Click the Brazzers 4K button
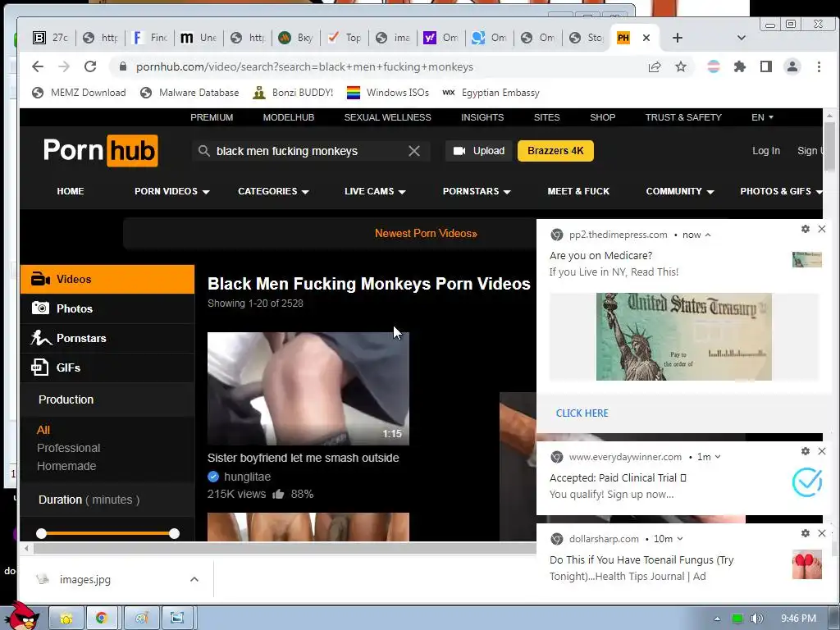The height and width of the screenshot is (630, 840). tap(555, 151)
